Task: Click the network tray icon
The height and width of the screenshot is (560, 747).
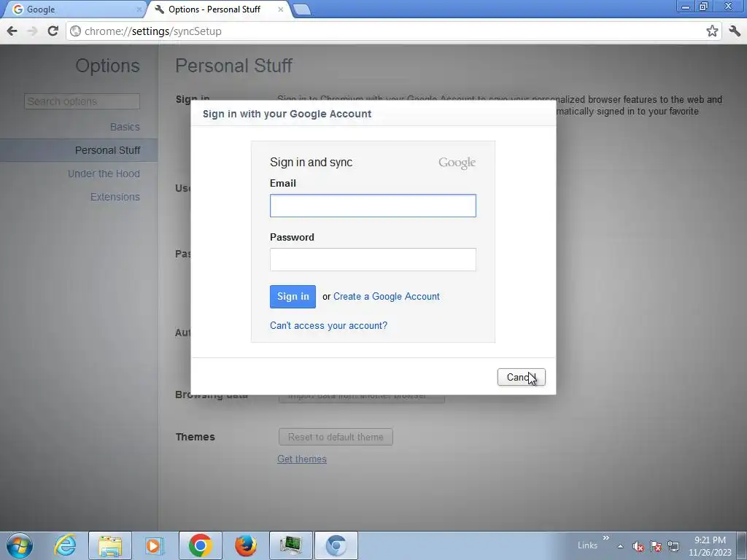Action: click(x=673, y=546)
